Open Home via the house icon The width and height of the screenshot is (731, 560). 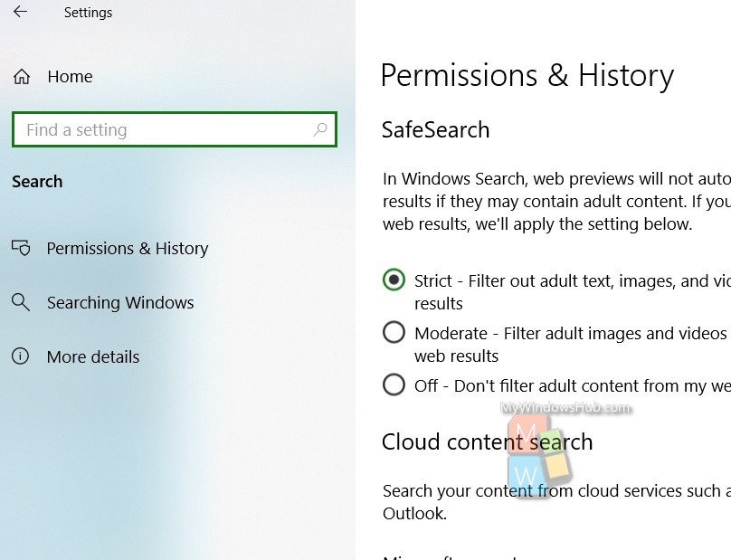22,77
